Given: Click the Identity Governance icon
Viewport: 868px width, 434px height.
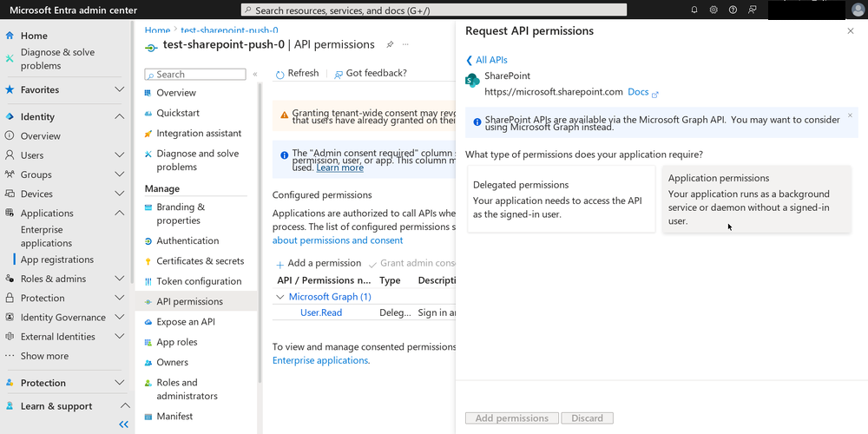Looking at the screenshot, I should point(10,317).
